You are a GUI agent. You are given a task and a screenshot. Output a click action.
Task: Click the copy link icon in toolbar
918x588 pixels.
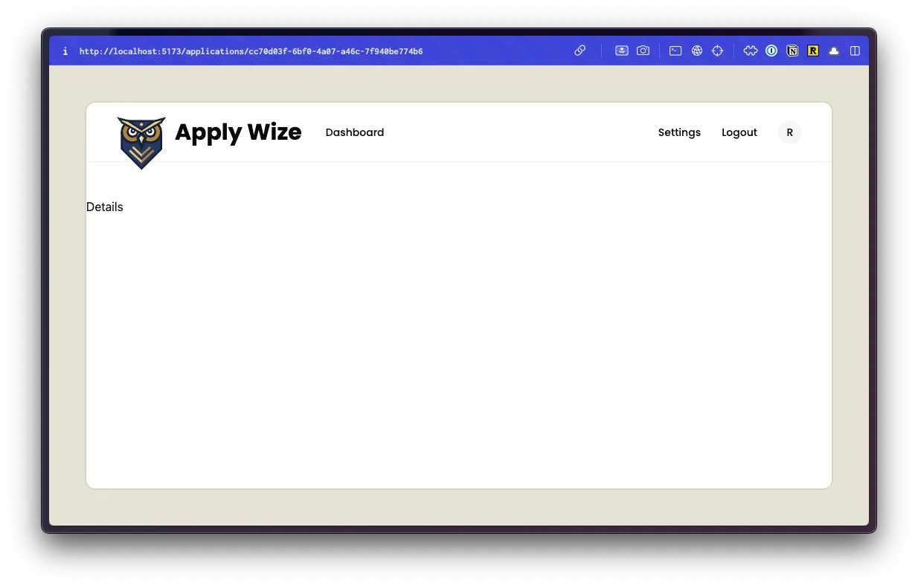580,51
